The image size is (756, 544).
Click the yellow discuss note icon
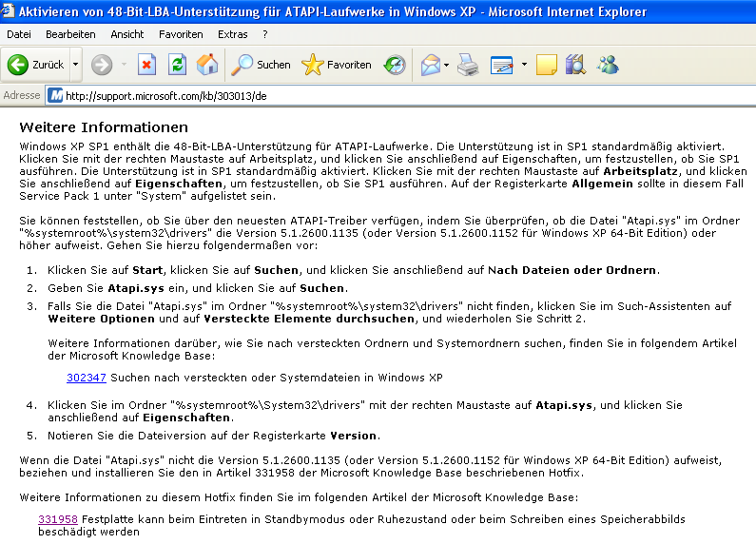(546, 65)
